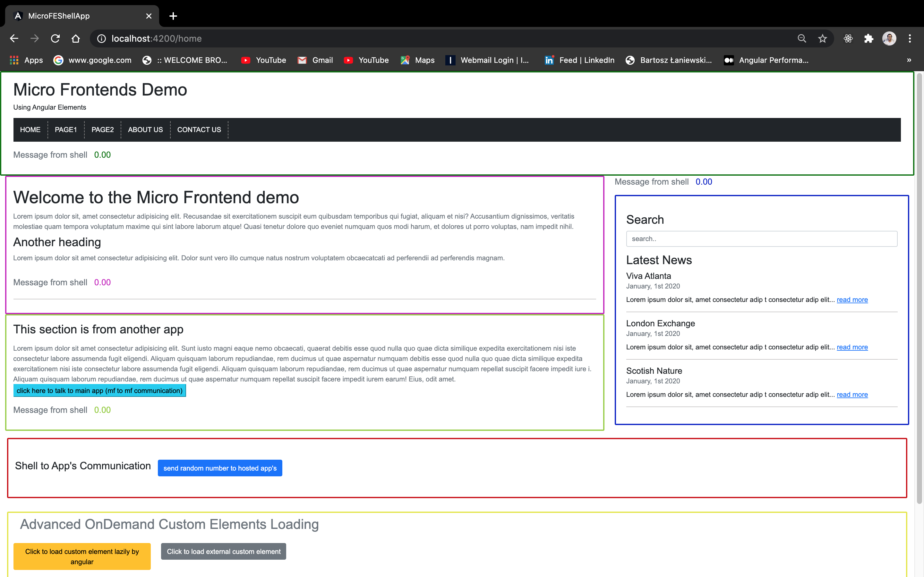Image resolution: width=924 pixels, height=577 pixels.
Task: Expand the bookmarks overflow chevron
Action: 909,60
